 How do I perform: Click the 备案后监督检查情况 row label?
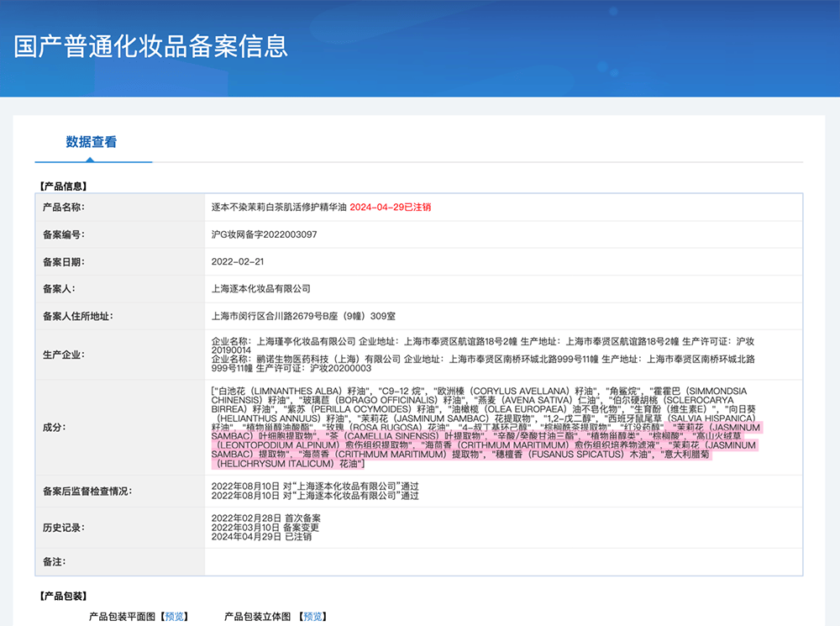87,491
